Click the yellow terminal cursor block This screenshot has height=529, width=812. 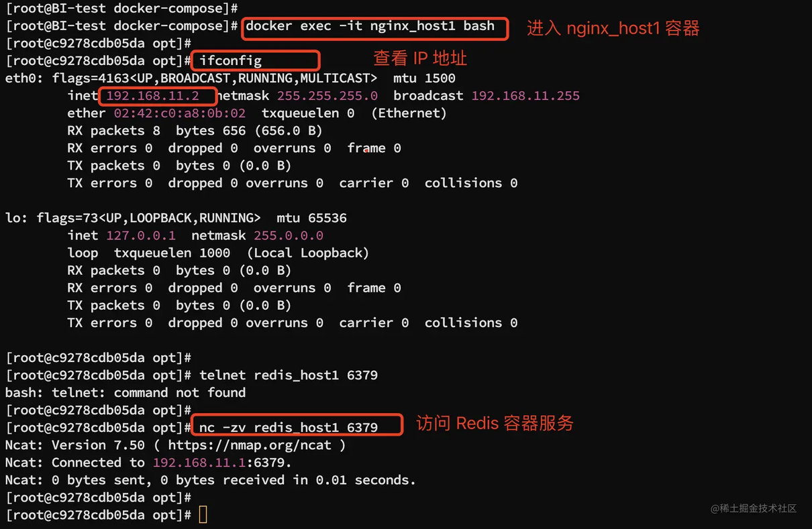[x=203, y=515]
